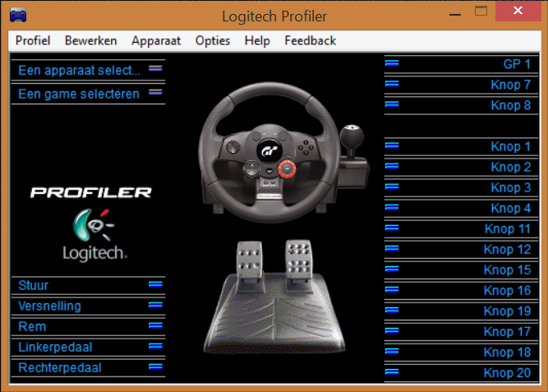Select the Knop 16 entry
548x392 pixels.
pos(461,291)
